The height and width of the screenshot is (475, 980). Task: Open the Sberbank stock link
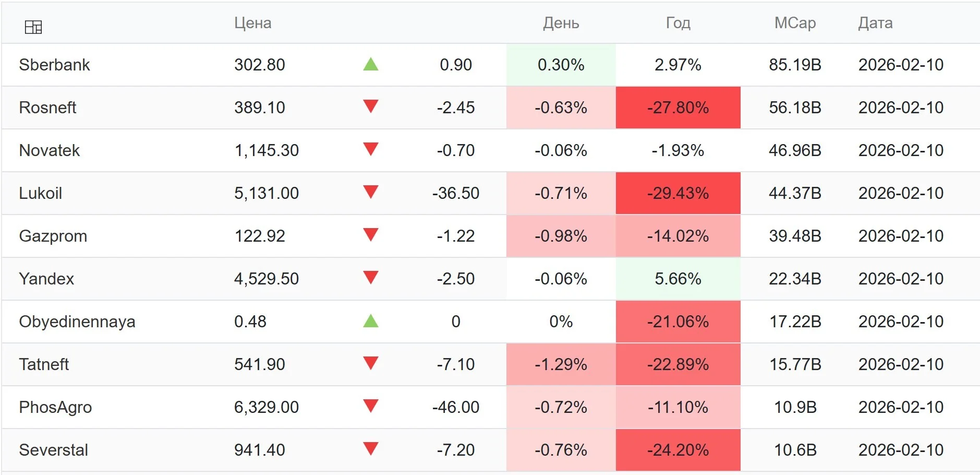tap(55, 65)
